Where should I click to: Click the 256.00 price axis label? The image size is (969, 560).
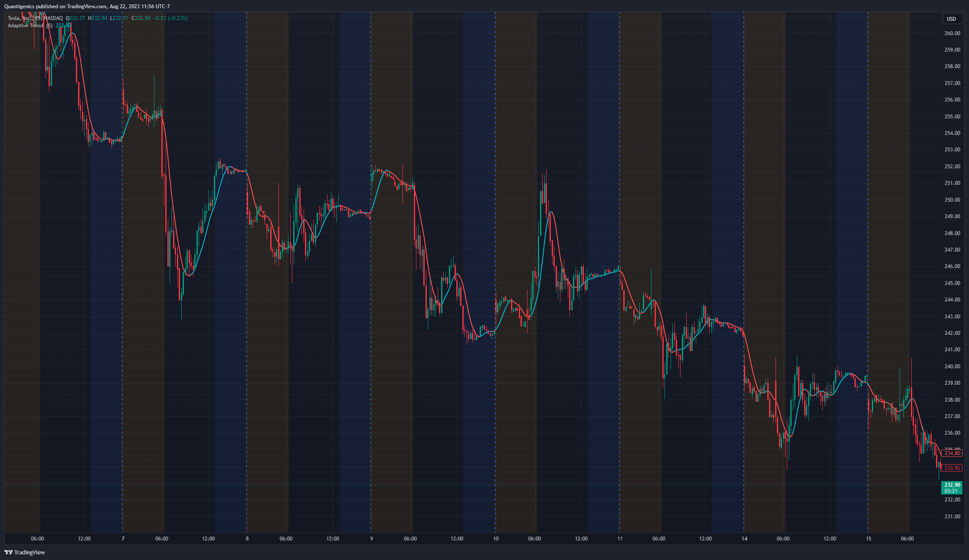click(x=952, y=100)
